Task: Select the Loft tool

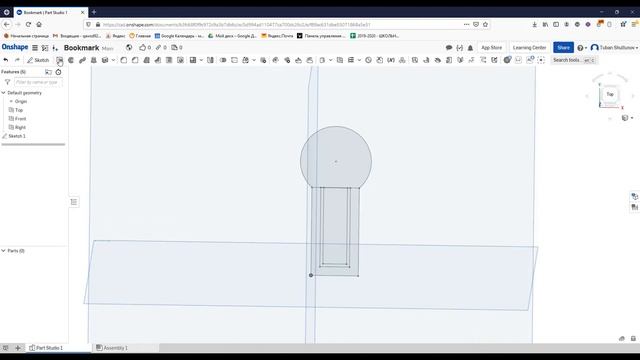Action: point(93,60)
